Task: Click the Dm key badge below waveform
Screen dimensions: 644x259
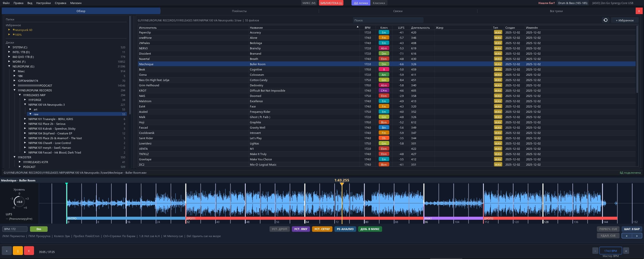Action: (x=39, y=229)
